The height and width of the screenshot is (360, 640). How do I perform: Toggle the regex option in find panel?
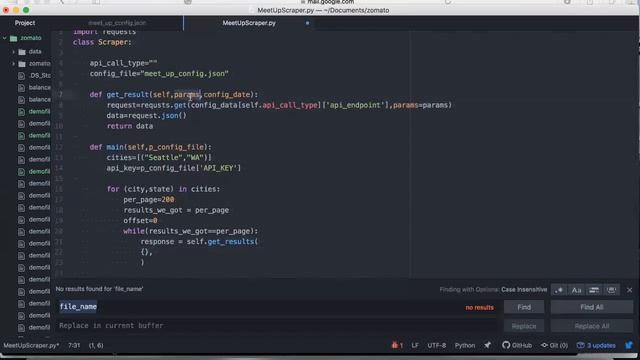(x=559, y=290)
